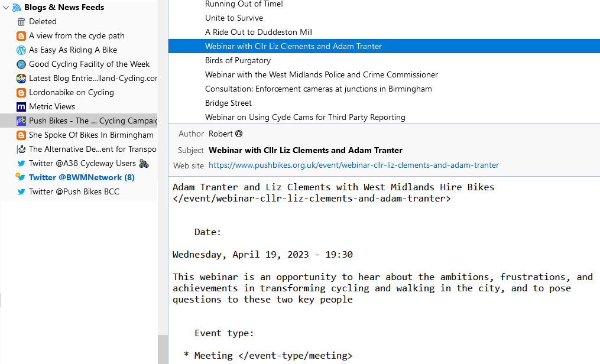The height and width of the screenshot is (364, 600).
Task: Open the pushbikes.org.uk webinar link
Action: tap(353, 165)
